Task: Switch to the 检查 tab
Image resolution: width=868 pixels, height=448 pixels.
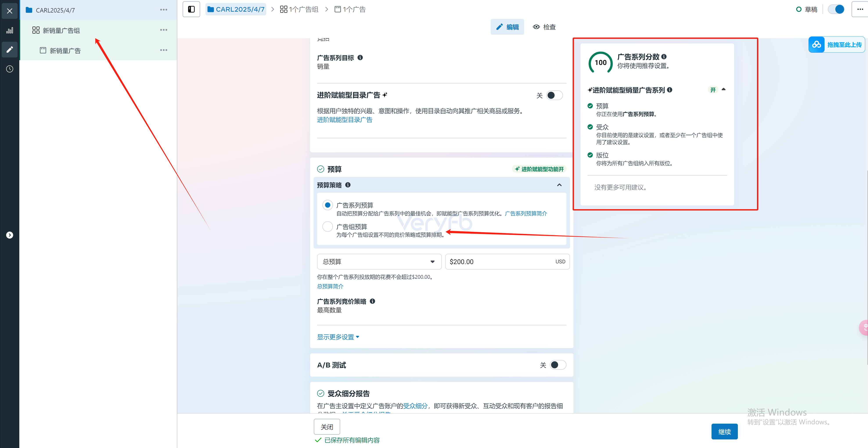Action: point(544,27)
